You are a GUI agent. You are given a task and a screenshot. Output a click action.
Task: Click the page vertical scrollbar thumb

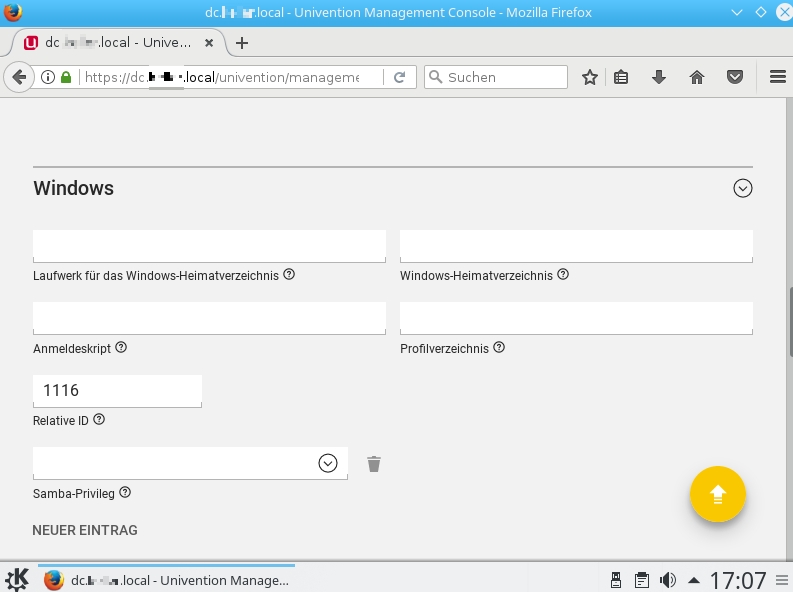click(x=790, y=322)
